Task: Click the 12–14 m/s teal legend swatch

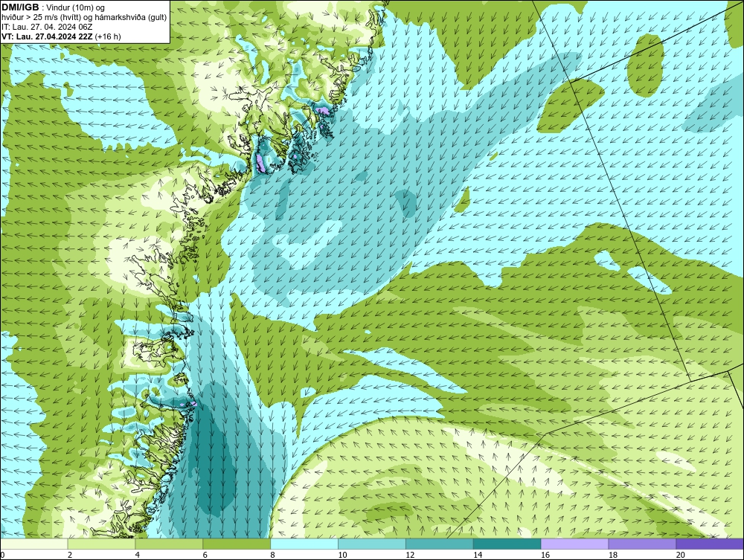Action: 440,544
